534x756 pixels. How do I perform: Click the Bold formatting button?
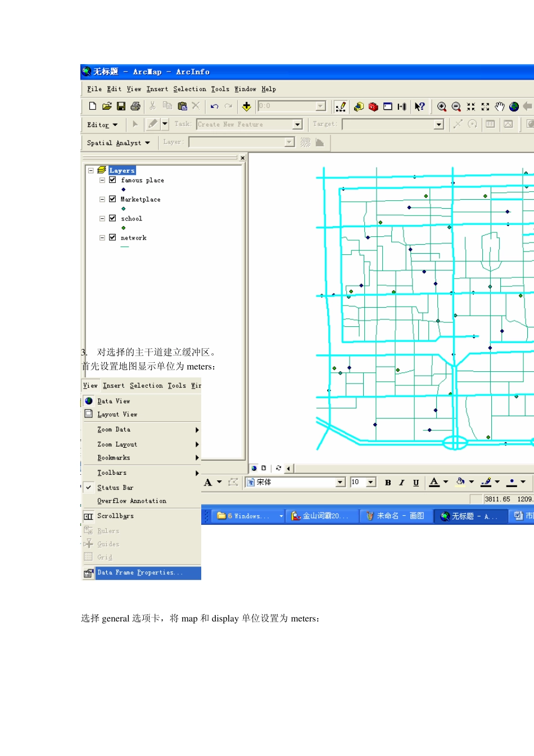coord(388,483)
